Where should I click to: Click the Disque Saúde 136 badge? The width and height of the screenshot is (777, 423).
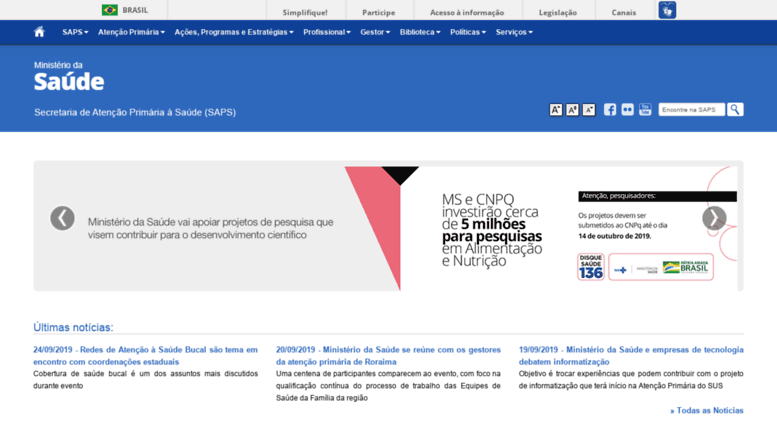coord(591,267)
